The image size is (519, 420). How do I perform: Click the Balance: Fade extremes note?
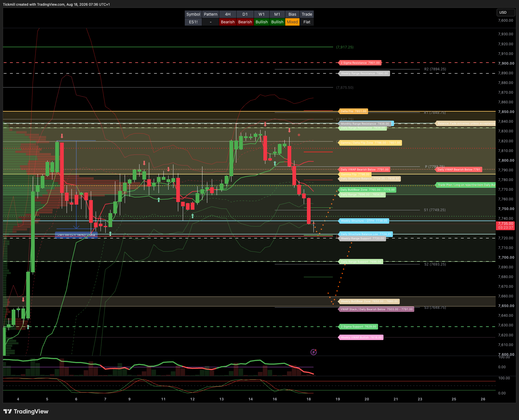pos(466,123)
